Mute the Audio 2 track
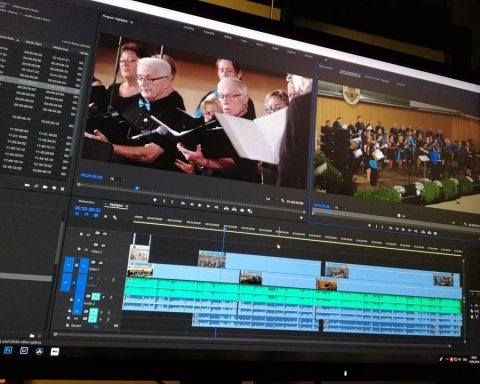The image size is (480, 384). pyautogui.click(x=96, y=296)
